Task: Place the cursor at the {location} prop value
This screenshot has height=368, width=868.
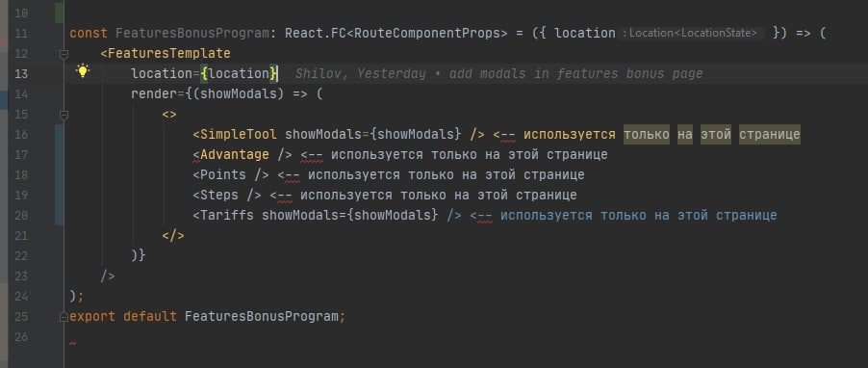Action: pyautogui.click(x=239, y=74)
